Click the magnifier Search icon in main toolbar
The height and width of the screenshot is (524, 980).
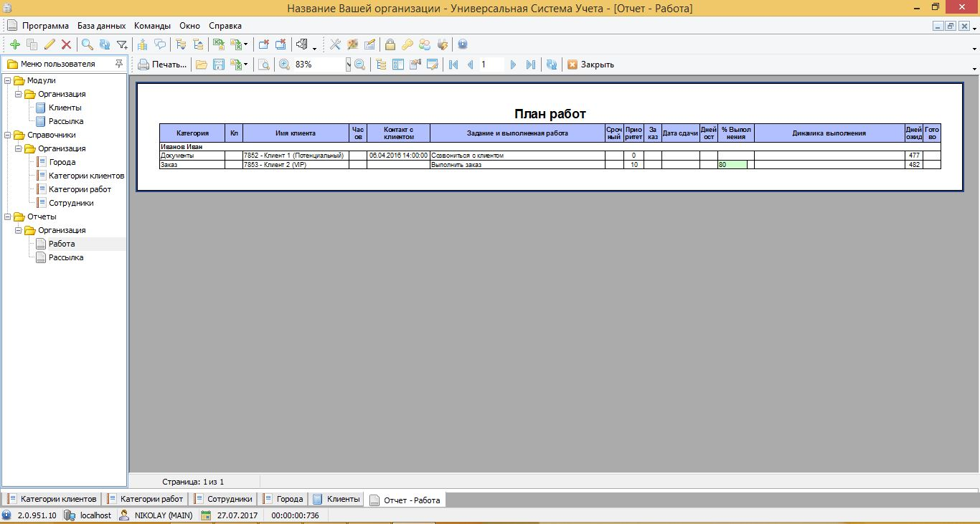(88, 44)
